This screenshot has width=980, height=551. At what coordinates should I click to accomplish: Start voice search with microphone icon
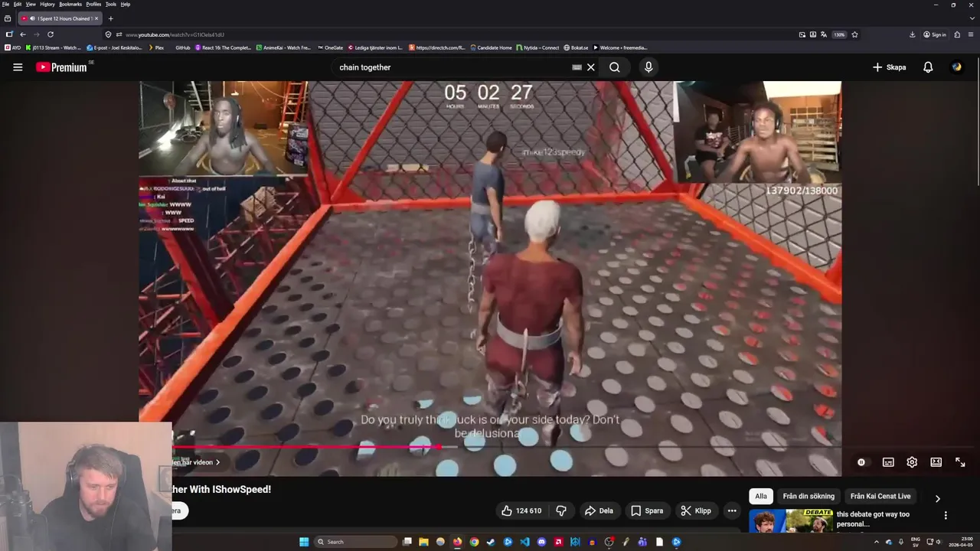[648, 67]
